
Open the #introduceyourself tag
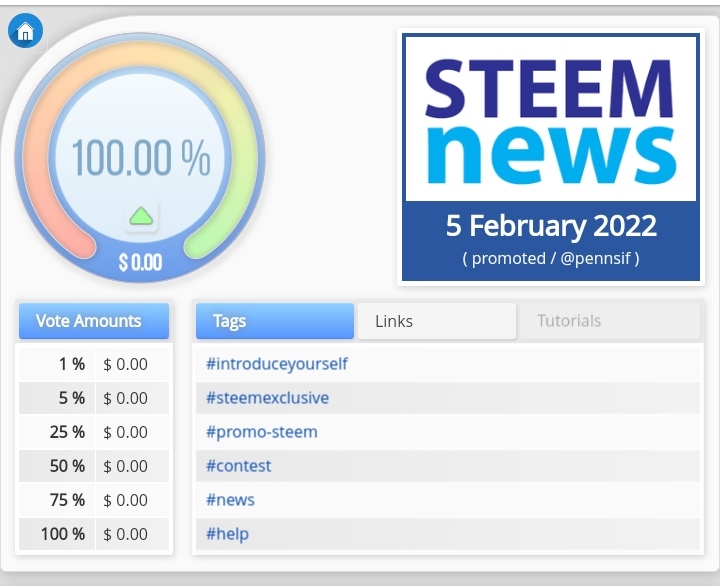coord(277,364)
